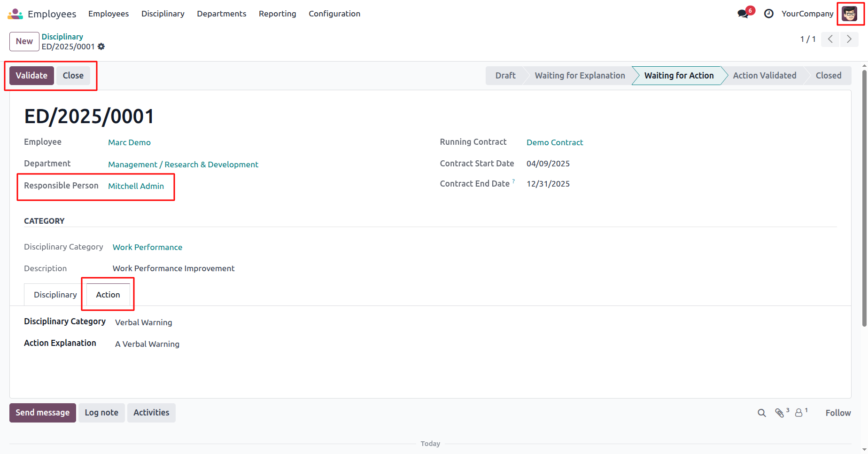Open Management / Research & Development link
The image size is (868, 454).
[x=183, y=164]
